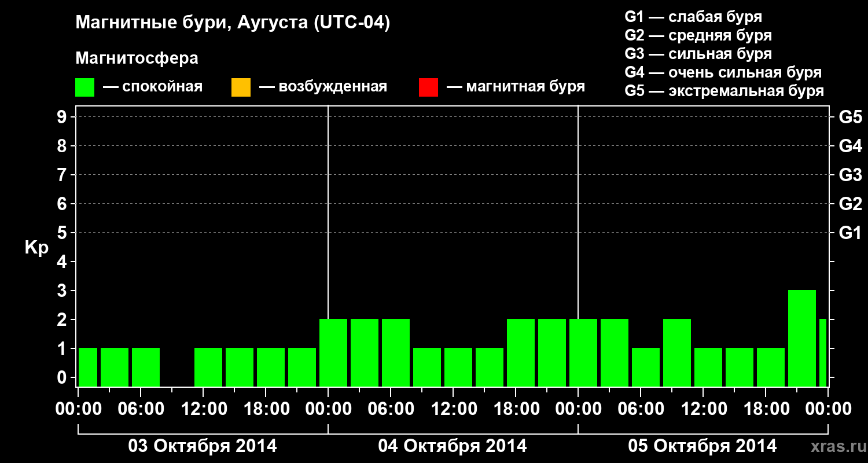Select the chart title Магнитные бури, Аугуста (UTC-04)
Image resolution: width=868 pixels, height=463 pixels.
click(x=233, y=23)
